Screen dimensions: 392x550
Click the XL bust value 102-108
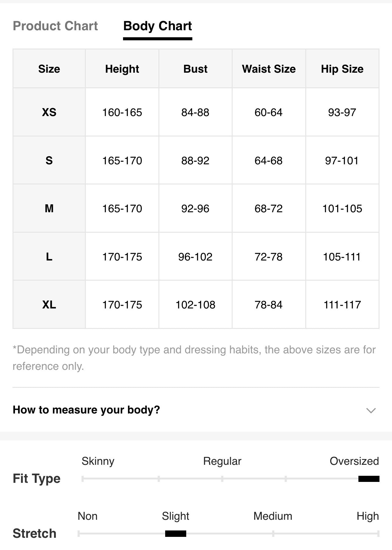coord(195,304)
